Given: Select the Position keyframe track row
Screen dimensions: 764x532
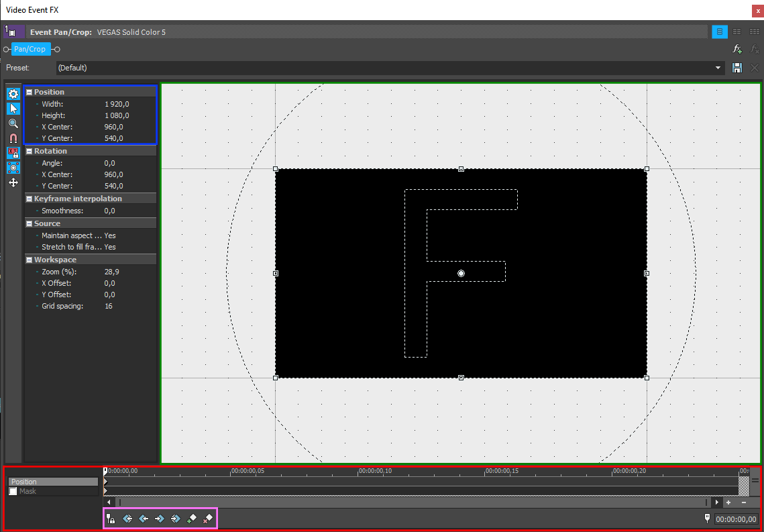Looking at the screenshot, I should tap(53, 482).
